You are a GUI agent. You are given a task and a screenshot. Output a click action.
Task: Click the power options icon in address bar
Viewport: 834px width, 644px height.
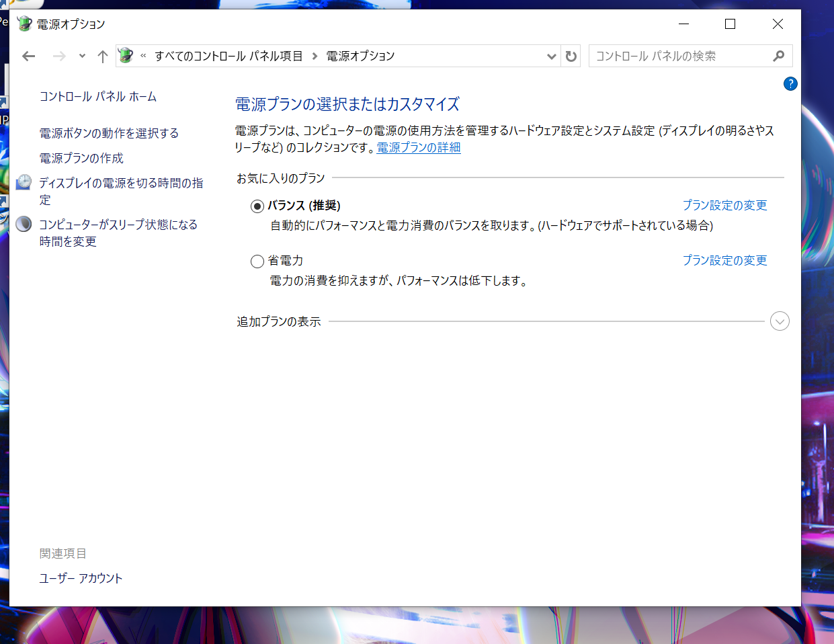pyautogui.click(x=126, y=56)
